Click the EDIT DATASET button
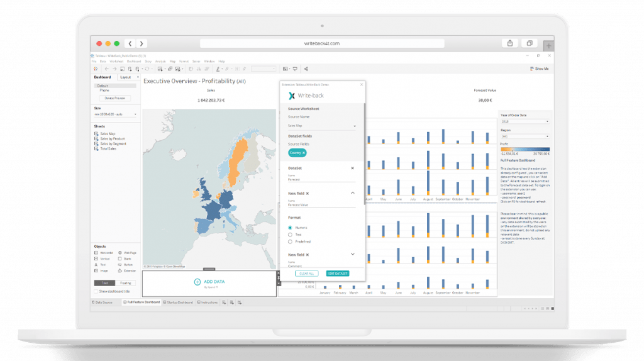This screenshot has height=361, width=644. point(338,274)
